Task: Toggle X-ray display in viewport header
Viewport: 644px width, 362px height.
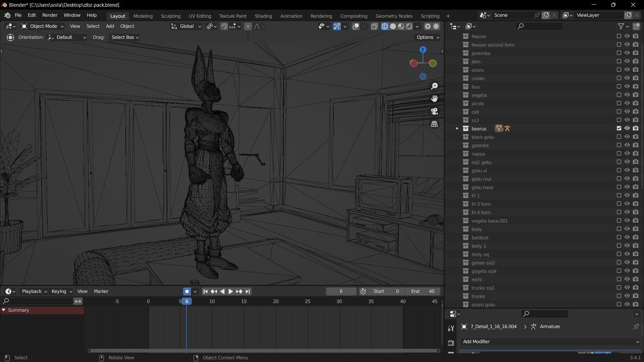Action: [x=374, y=26]
